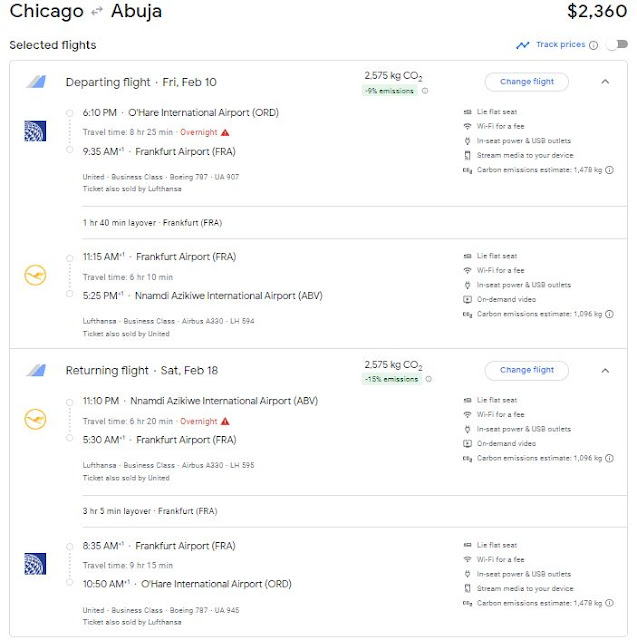Click the Overnight warning icon on departing flight
Viewport: 637px width, 640px height.
(225, 132)
